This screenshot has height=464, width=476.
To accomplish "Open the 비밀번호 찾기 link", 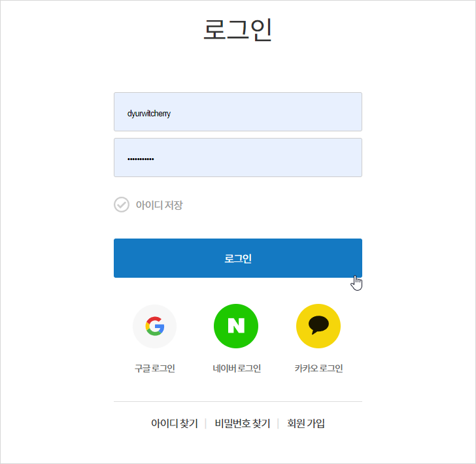I will point(242,423).
